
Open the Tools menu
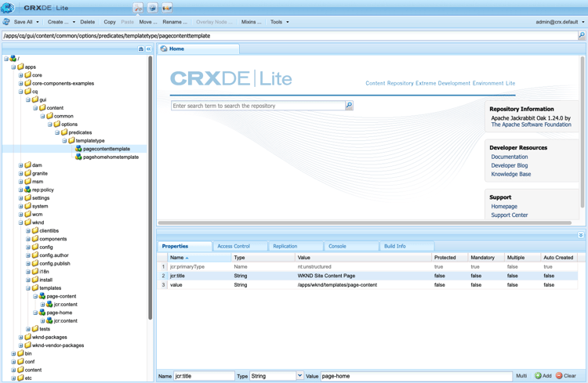279,22
